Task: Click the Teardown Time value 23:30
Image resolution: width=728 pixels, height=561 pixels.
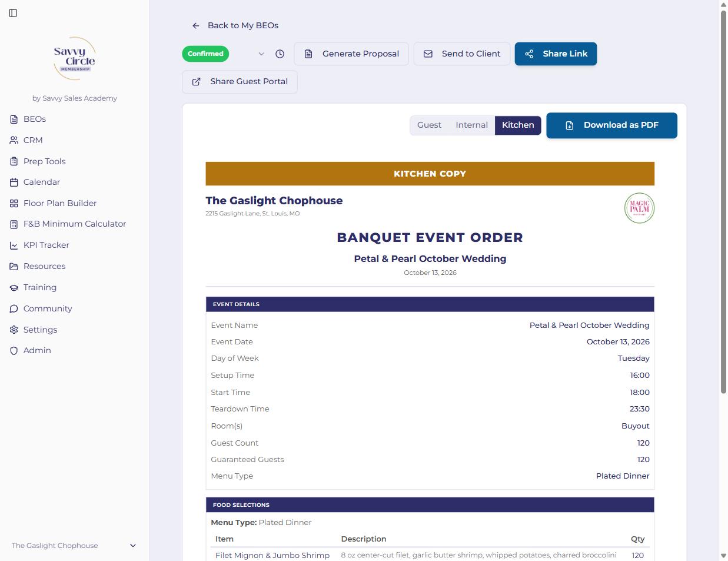Action: (640, 409)
